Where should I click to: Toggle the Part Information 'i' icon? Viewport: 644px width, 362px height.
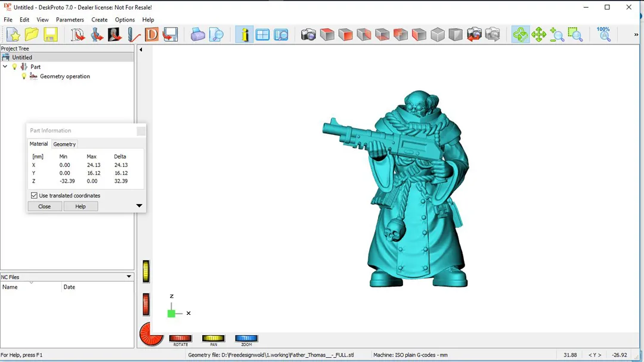(x=244, y=35)
